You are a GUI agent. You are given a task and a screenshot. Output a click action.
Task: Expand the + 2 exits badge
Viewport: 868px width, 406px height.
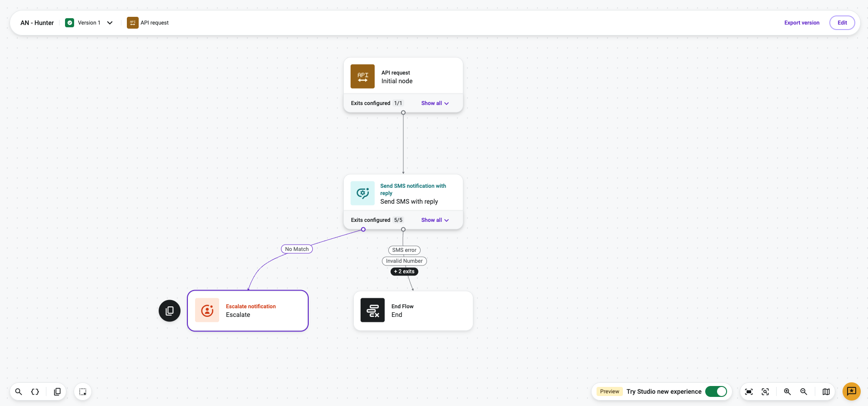[404, 271]
